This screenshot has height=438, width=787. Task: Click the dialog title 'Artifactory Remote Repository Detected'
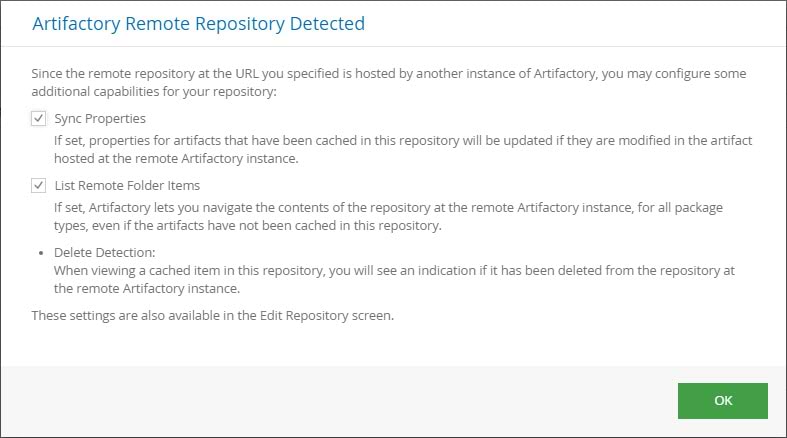(x=198, y=22)
